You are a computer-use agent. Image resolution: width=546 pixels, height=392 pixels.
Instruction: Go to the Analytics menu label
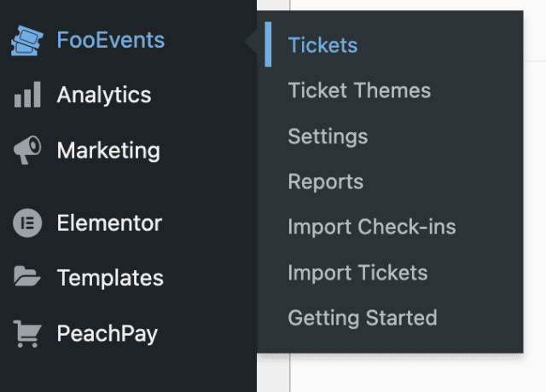pos(104,95)
